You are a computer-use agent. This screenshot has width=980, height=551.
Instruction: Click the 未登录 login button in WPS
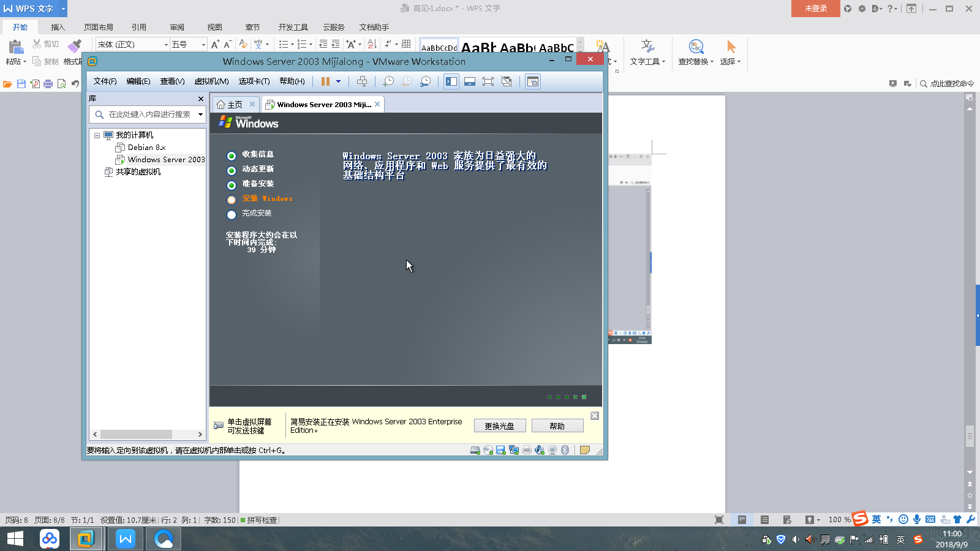point(816,9)
